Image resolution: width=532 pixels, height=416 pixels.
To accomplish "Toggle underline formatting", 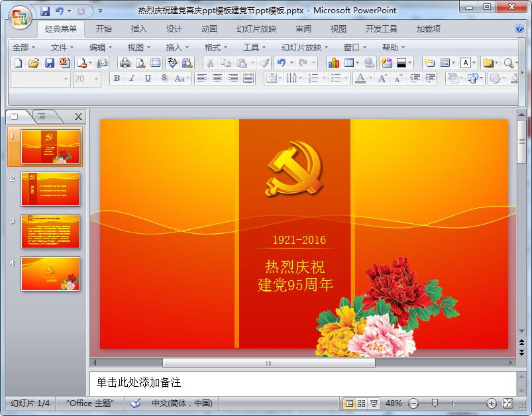I will tap(148, 78).
